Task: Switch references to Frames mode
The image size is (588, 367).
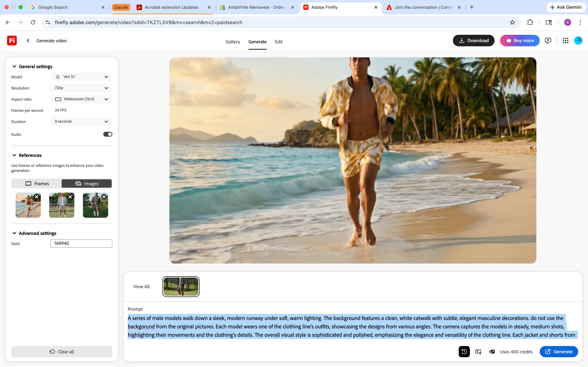Action: point(37,183)
